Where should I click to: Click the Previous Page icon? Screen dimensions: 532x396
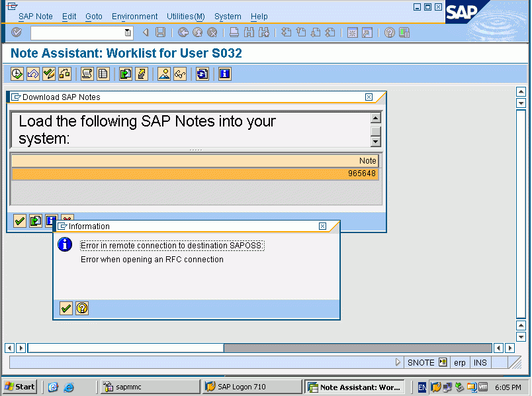click(x=301, y=32)
